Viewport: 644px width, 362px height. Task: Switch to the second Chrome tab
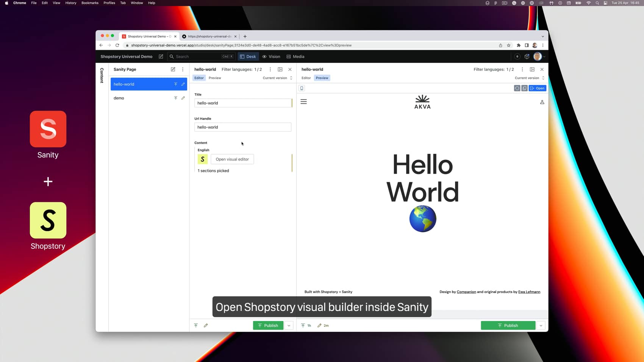coord(209,36)
